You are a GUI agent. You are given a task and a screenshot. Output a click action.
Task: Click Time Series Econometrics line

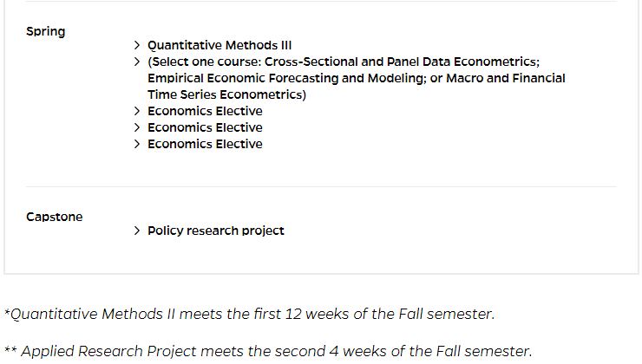[226, 94]
